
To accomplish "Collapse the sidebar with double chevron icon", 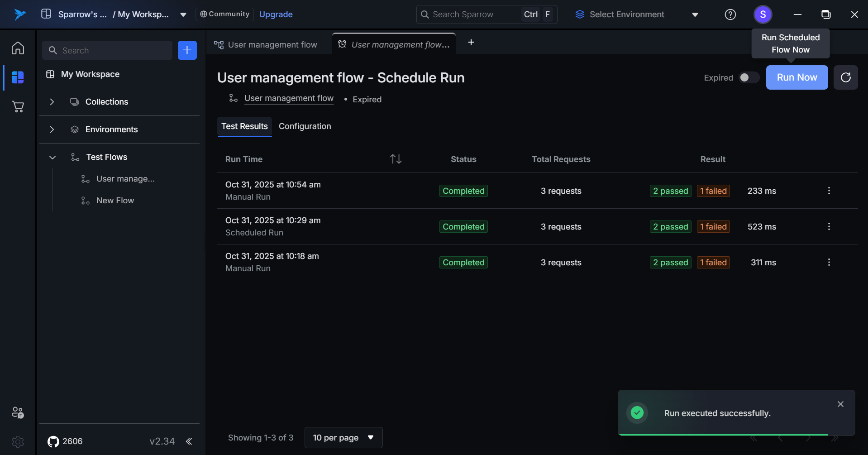I will coord(189,441).
